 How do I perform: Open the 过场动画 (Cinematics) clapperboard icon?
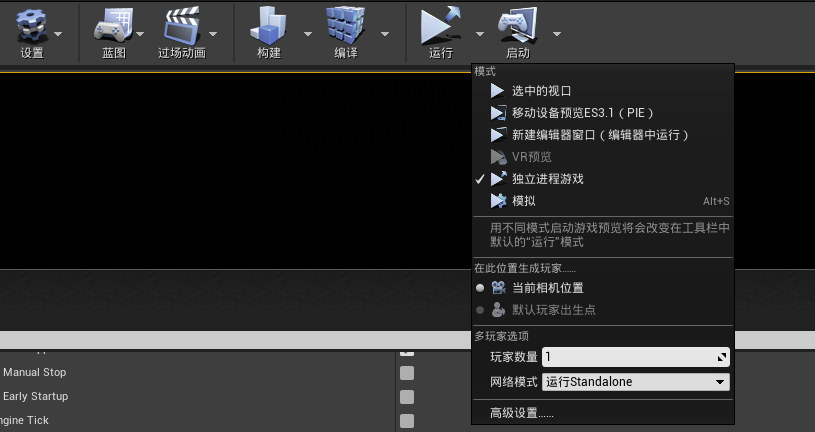[182, 26]
